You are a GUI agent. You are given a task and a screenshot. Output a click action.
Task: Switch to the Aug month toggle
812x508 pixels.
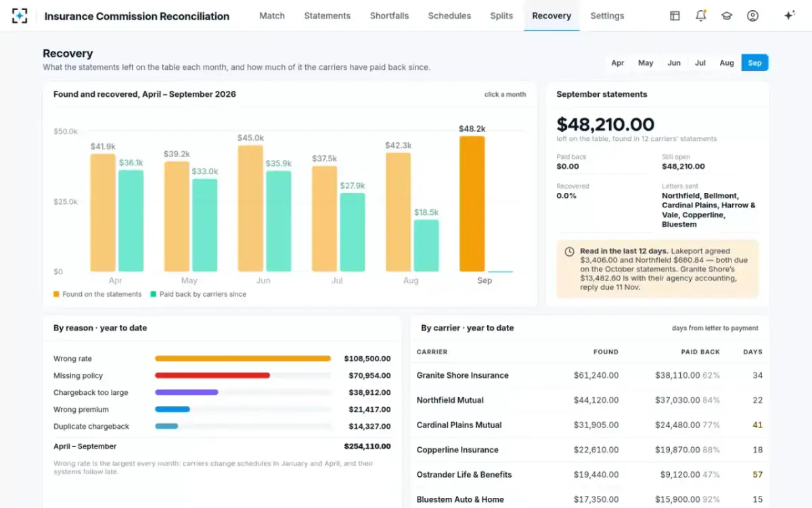pyautogui.click(x=727, y=63)
